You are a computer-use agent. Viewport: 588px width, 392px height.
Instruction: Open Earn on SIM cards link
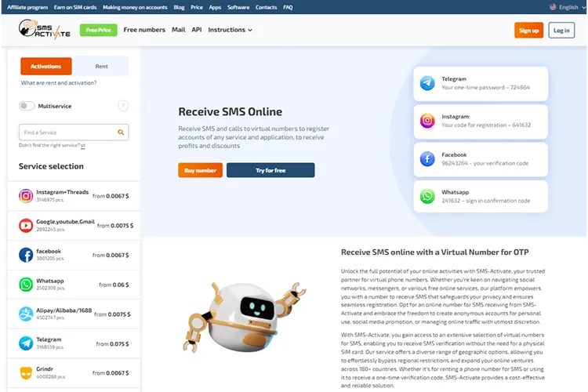pyautogui.click(x=75, y=7)
